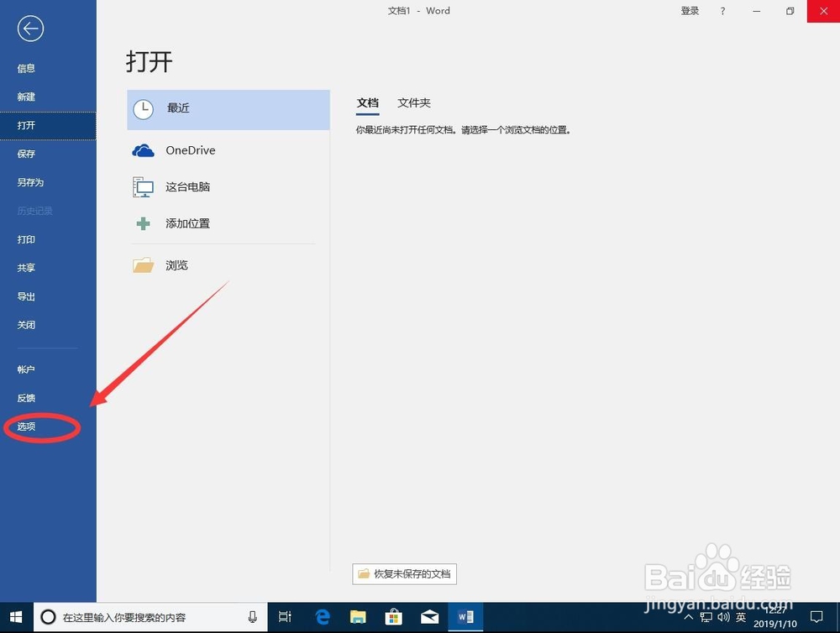Select 导出 in the sidebar

point(26,296)
